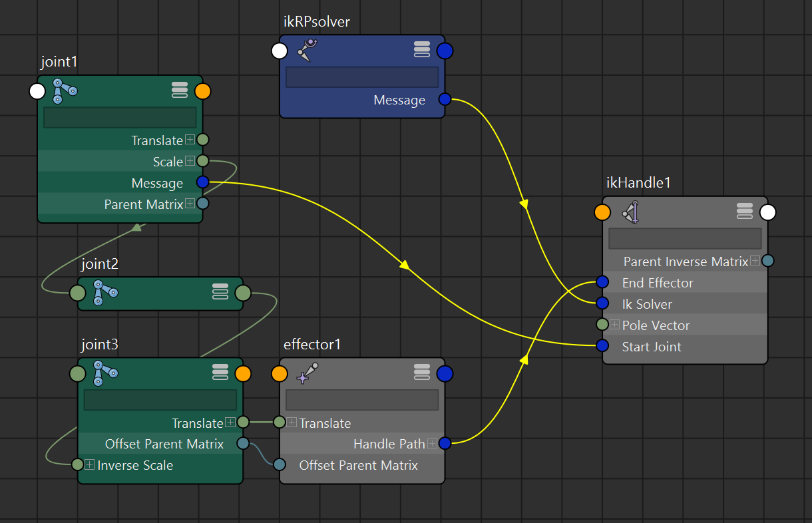Image resolution: width=812 pixels, height=523 pixels.
Task: Click the filter input field on effector1
Action: [x=361, y=400]
